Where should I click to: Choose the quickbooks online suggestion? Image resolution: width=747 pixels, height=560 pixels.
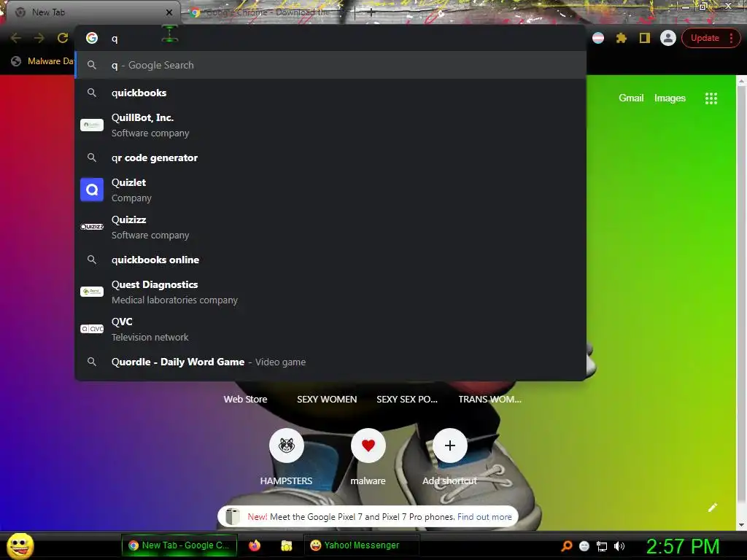330,260
